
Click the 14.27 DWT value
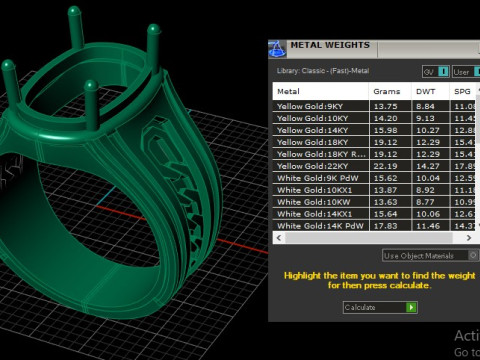428,166
